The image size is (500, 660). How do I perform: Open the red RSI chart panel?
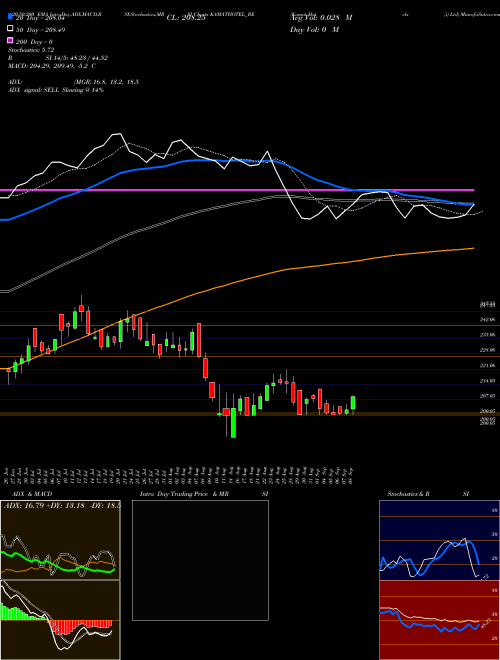(x=439, y=620)
